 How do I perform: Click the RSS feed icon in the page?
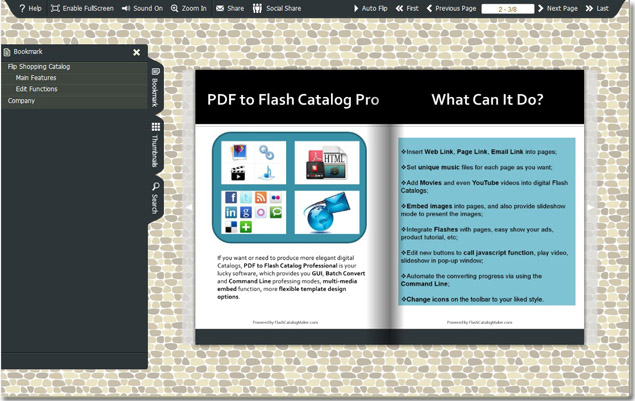(261, 197)
